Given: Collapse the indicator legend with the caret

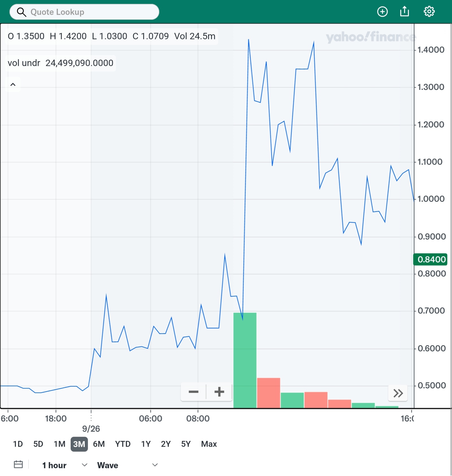Looking at the screenshot, I should click(x=13, y=85).
